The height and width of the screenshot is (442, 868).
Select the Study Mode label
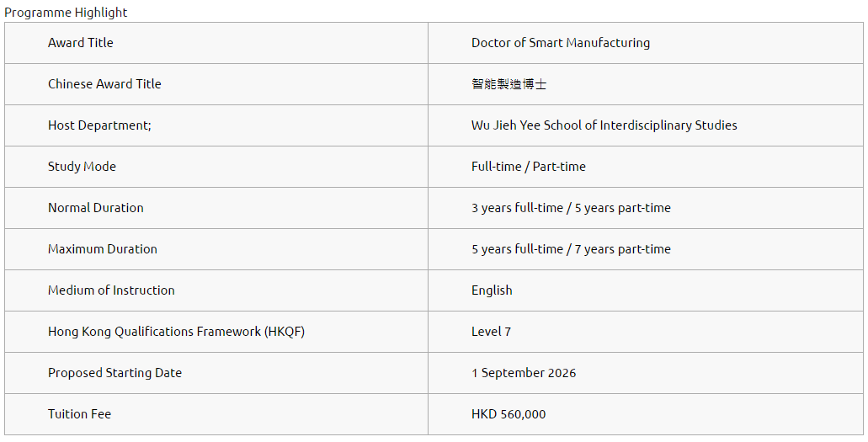point(82,167)
